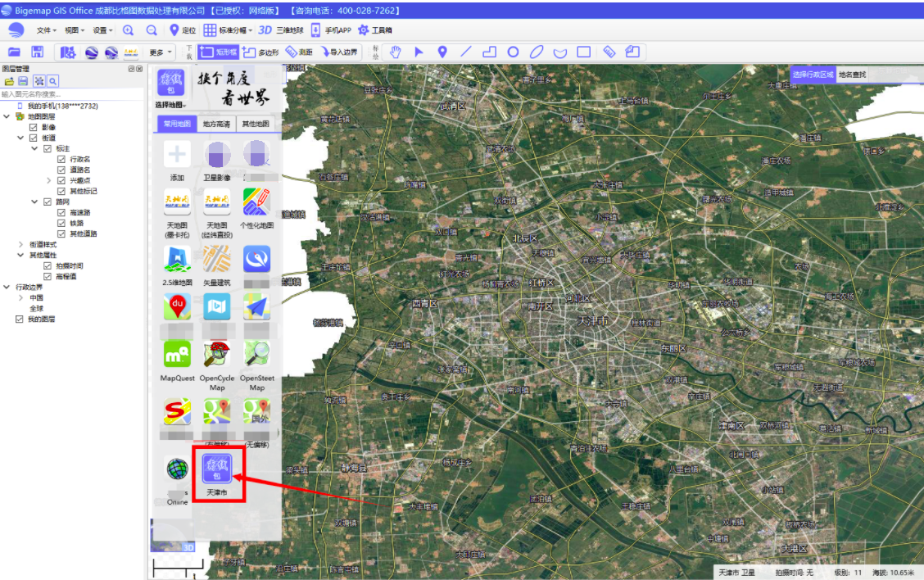Collapse the 地图图层 tree node
The width and height of the screenshot is (924, 580).
coord(7,116)
